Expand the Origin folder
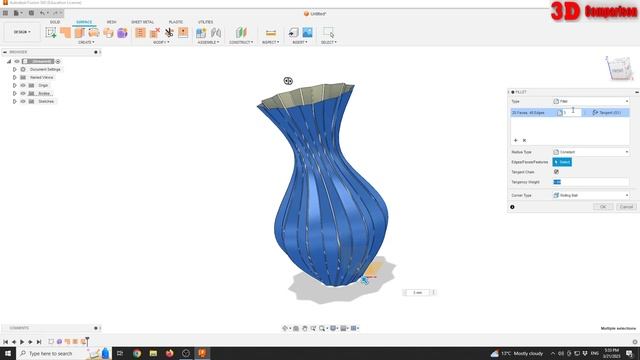This screenshot has width=640, height=360. 15,85
